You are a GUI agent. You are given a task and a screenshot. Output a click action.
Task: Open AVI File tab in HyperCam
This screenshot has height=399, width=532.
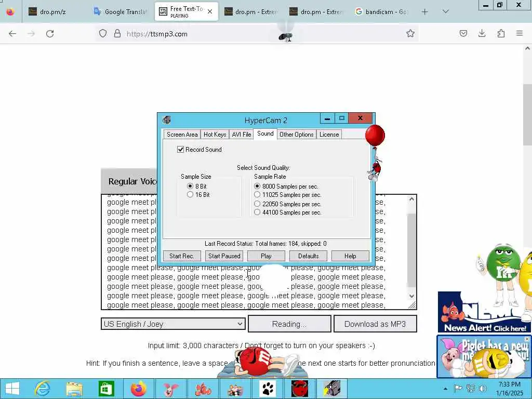pos(241,135)
